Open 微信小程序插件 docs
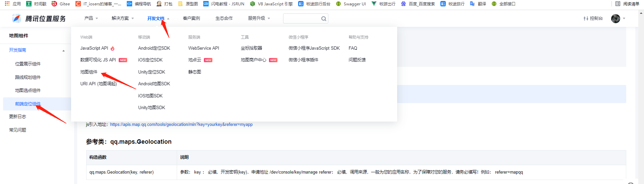The image size is (644, 184). (x=303, y=60)
